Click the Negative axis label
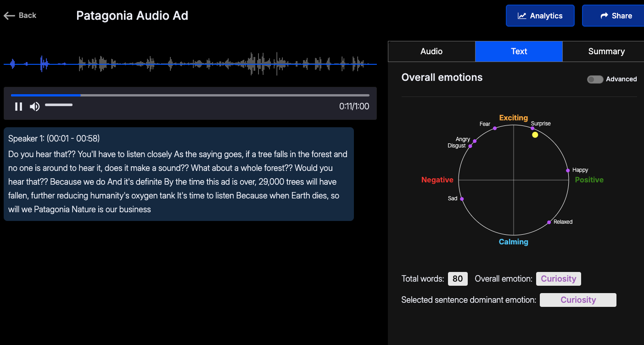The image size is (644, 345). point(437,180)
